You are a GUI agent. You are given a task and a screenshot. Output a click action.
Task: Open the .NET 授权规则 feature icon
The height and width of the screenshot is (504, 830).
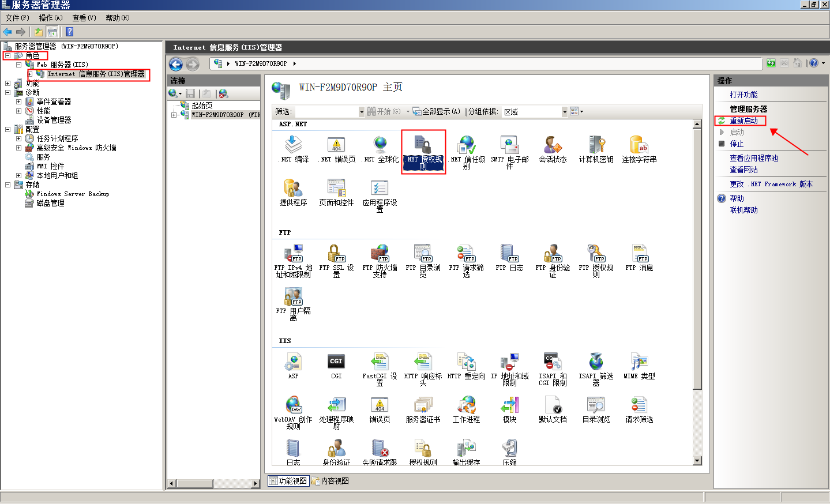coord(423,150)
